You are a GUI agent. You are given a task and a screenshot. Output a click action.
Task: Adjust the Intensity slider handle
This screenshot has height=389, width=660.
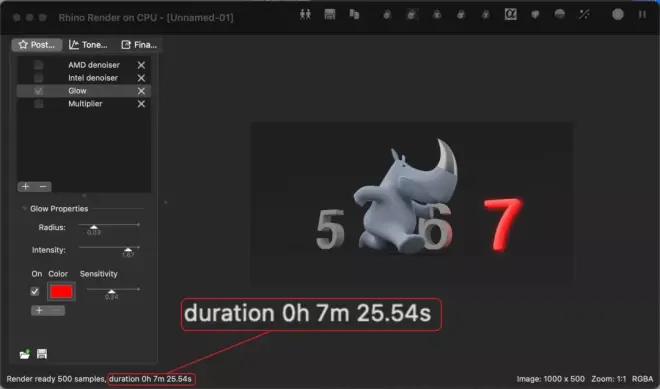128,250
